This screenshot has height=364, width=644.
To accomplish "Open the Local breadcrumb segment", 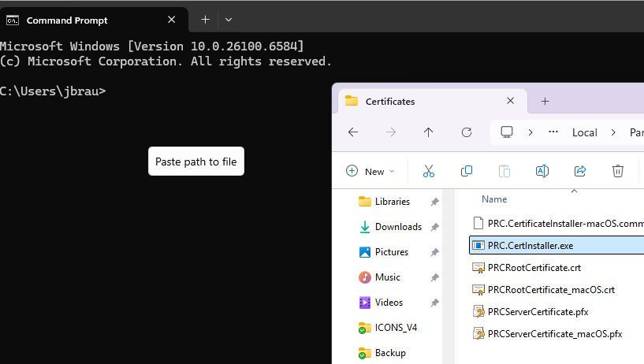I will pyautogui.click(x=584, y=132).
